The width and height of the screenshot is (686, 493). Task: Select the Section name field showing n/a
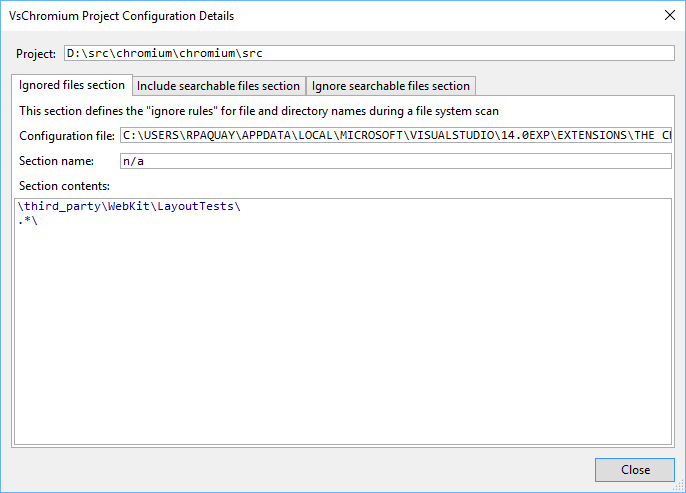click(396, 161)
